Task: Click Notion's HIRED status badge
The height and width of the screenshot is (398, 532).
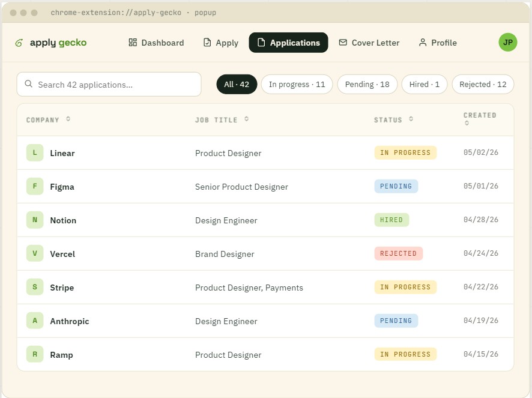Action: pos(391,220)
